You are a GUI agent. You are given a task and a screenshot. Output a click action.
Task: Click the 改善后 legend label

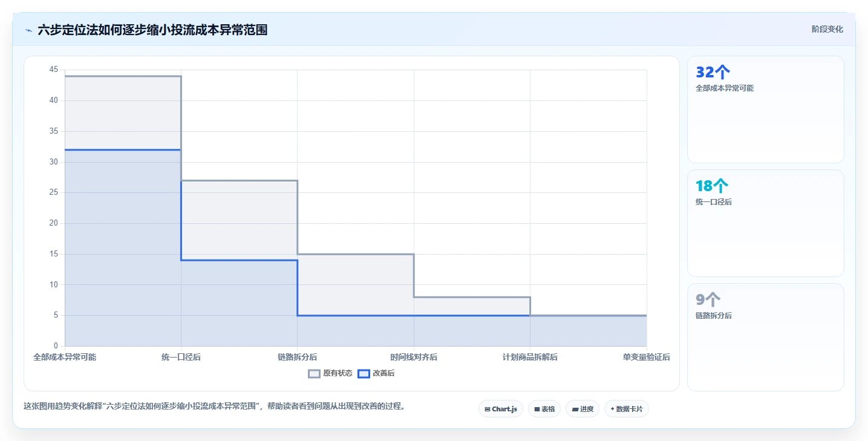383,374
